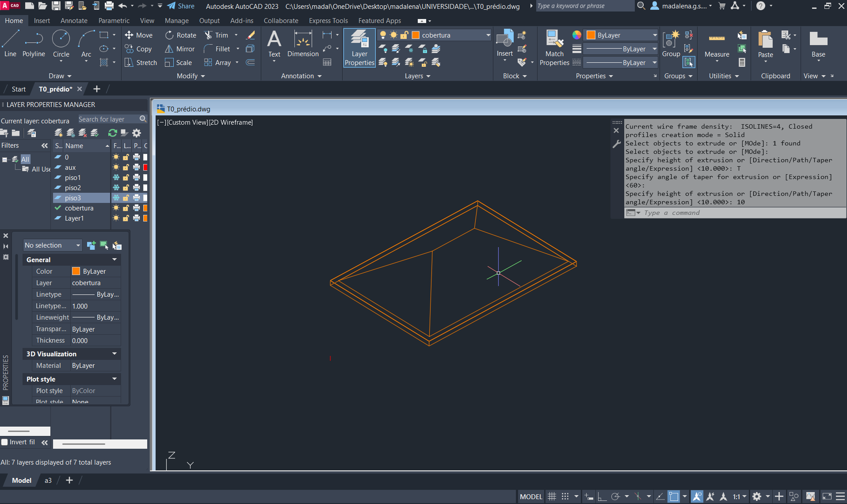
Task: Open the cobertura layer dropdown
Action: (488, 35)
